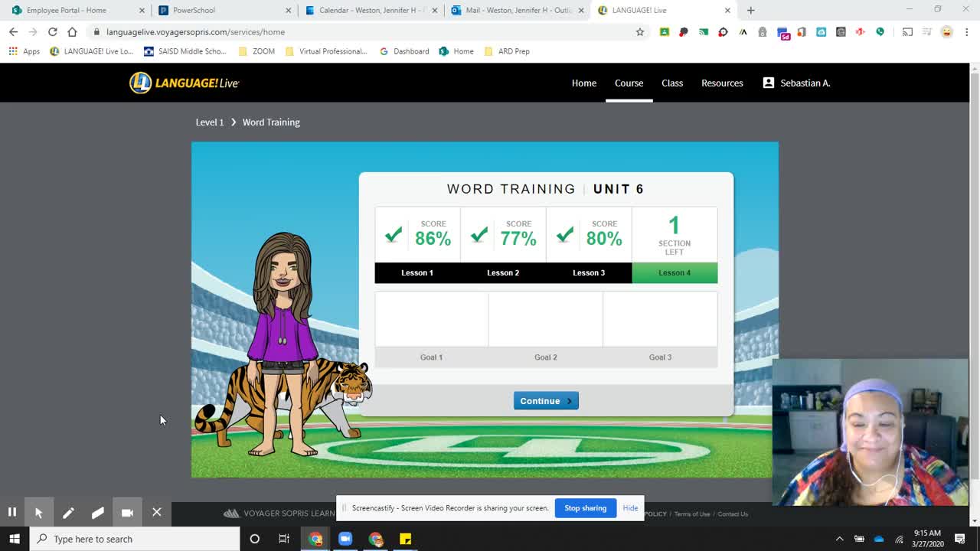Open Cortana from the taskbar circle

tap(255, 539)
